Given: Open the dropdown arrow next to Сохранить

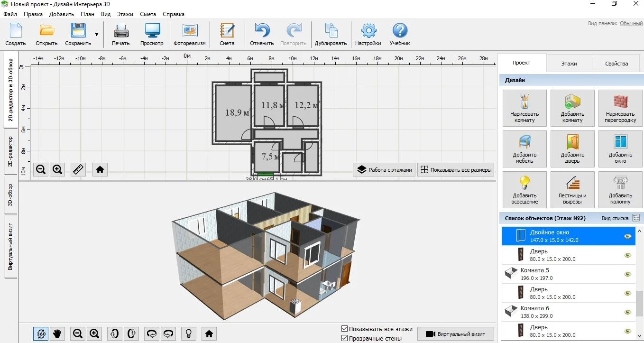Looking at the screenshot, I should pyautogui.click(x=97, y=35).
